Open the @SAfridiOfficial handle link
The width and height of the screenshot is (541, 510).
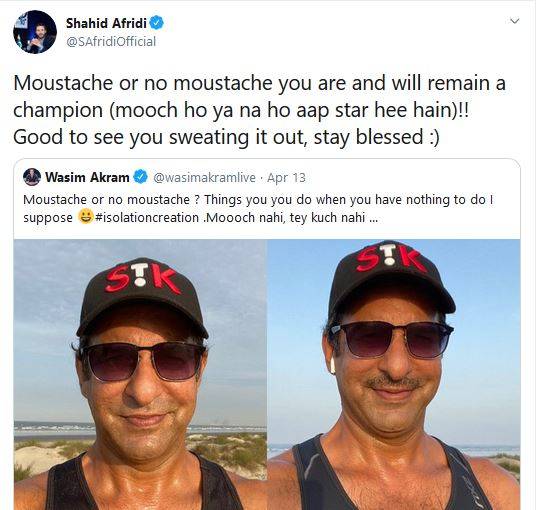coord(111,42)
